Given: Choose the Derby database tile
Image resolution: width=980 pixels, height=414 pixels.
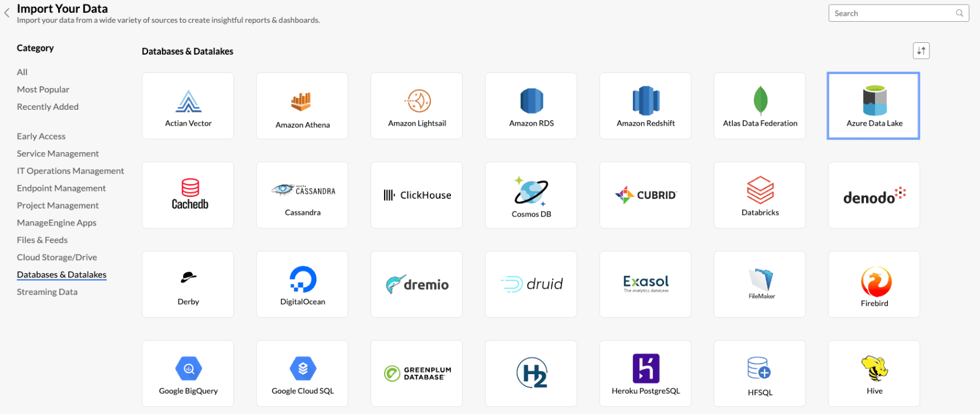Looking at the screenshot, I should [188, 284].
